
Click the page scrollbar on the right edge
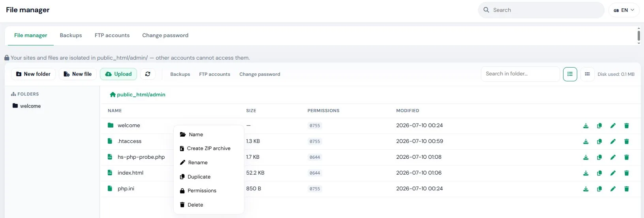click(x=639, y=36)
